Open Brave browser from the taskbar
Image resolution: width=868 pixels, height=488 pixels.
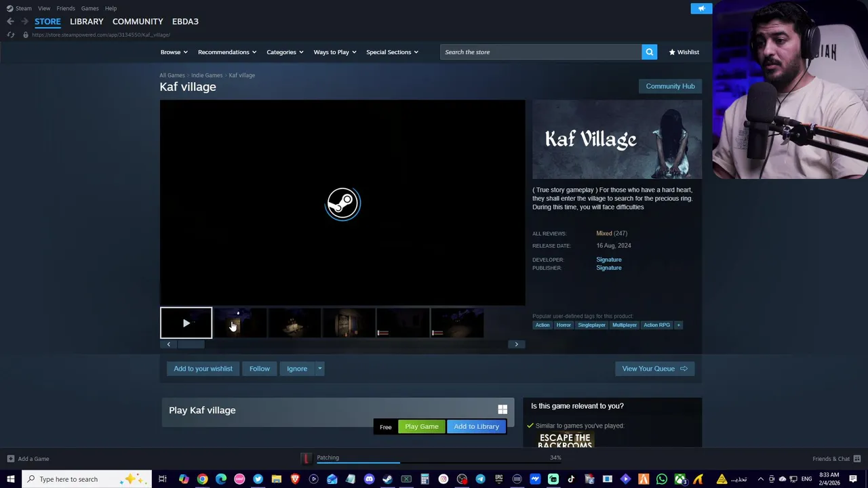[295, 479]
